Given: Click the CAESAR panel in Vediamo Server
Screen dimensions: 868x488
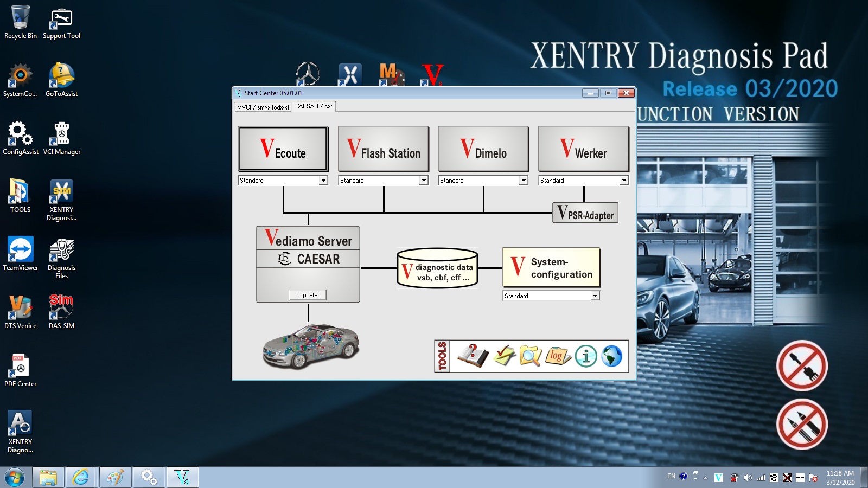Looking at the screenshot, I should pos(308,259).
